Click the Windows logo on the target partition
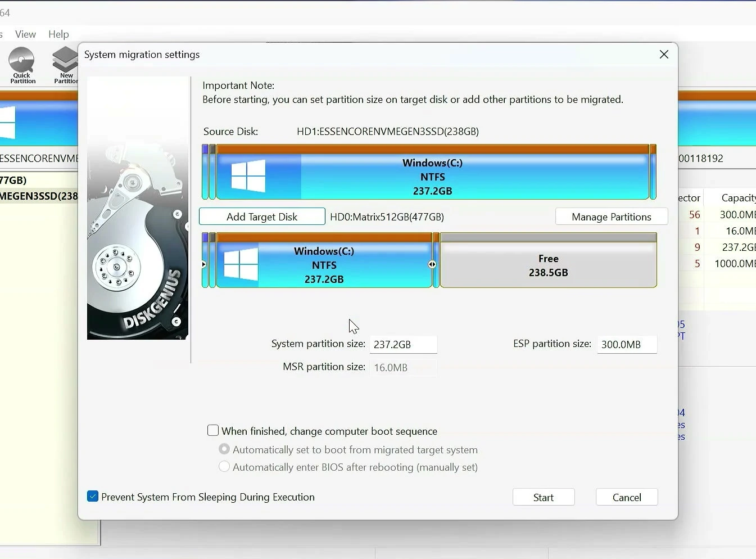This screenshot has width=756, height=559. pyautogui.click(x=241, y=264)
